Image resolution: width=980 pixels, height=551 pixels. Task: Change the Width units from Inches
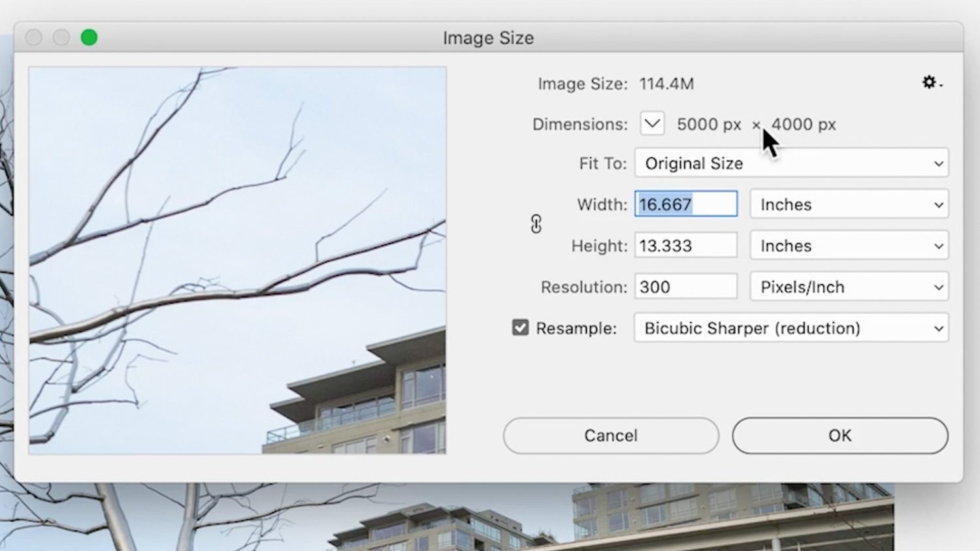point(848,204)
